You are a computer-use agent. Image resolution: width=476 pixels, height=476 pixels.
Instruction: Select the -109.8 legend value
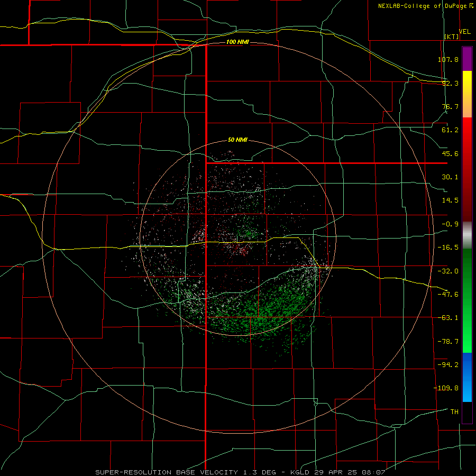tap(446, 388)
